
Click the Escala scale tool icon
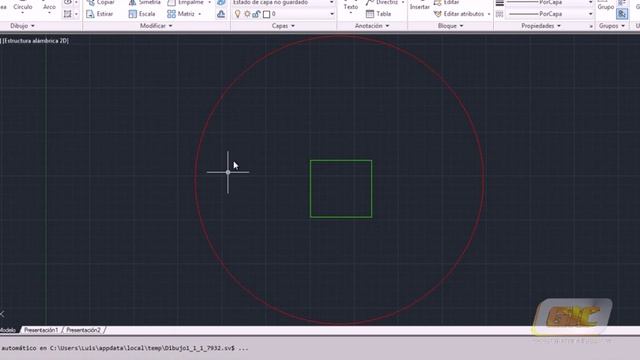(133, 14)
